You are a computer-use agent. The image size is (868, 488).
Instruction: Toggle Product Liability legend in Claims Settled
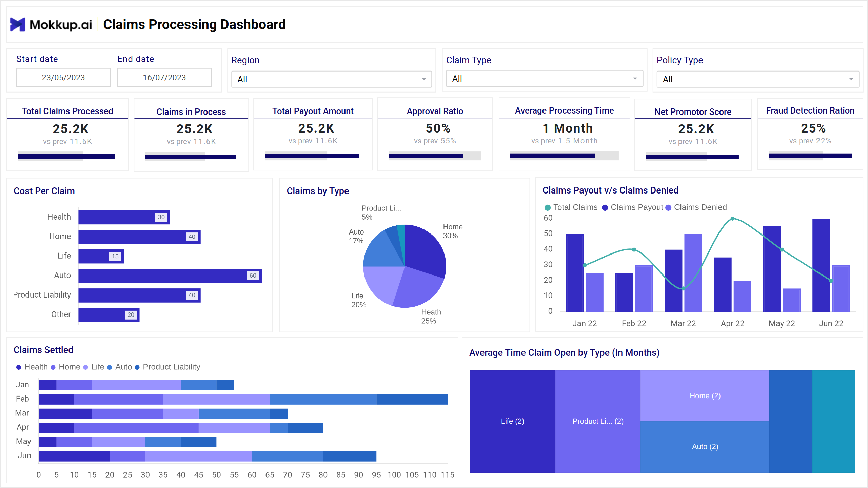137,367
